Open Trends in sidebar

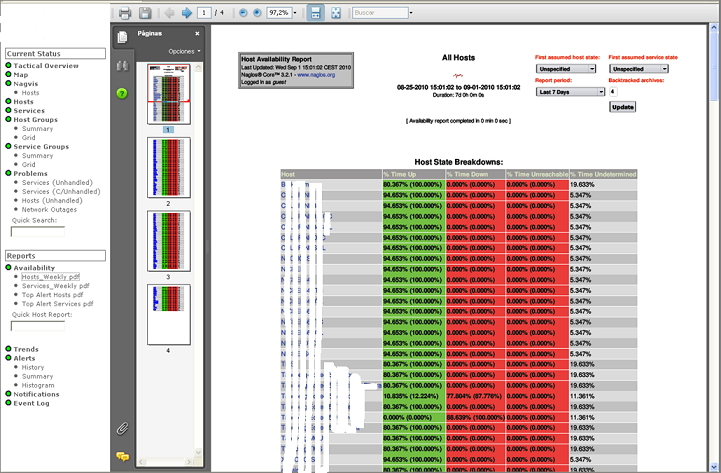click(26, 349)
